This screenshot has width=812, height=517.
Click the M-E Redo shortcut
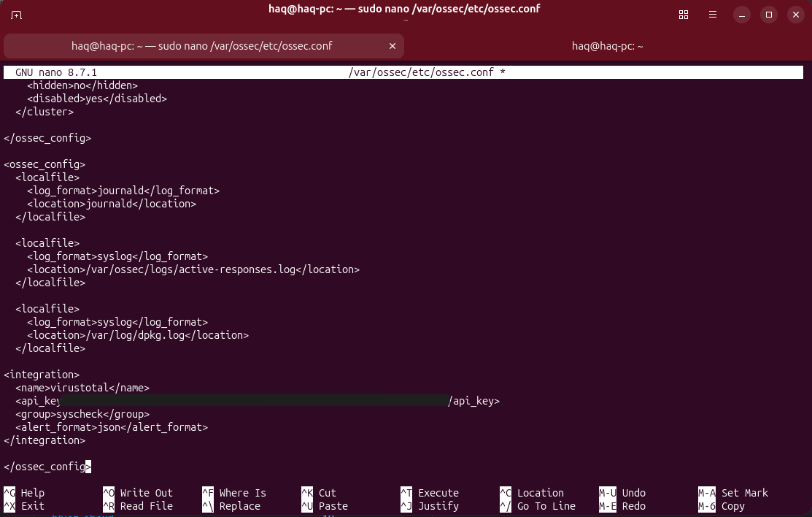point(622,506)
